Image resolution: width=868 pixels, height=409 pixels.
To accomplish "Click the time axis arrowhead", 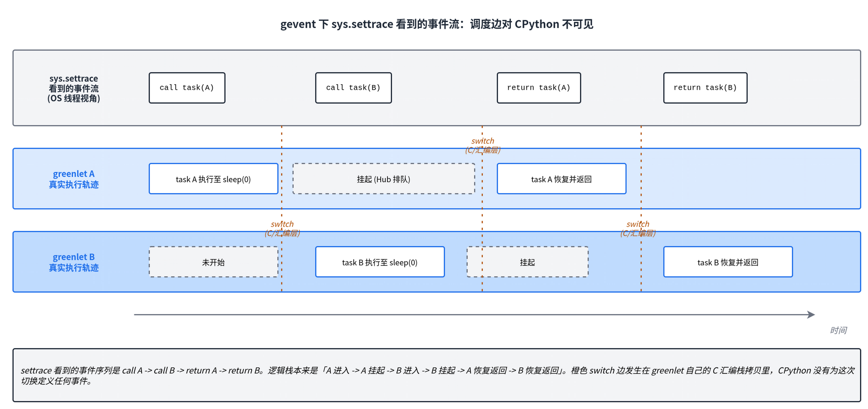I will [811, 314].
